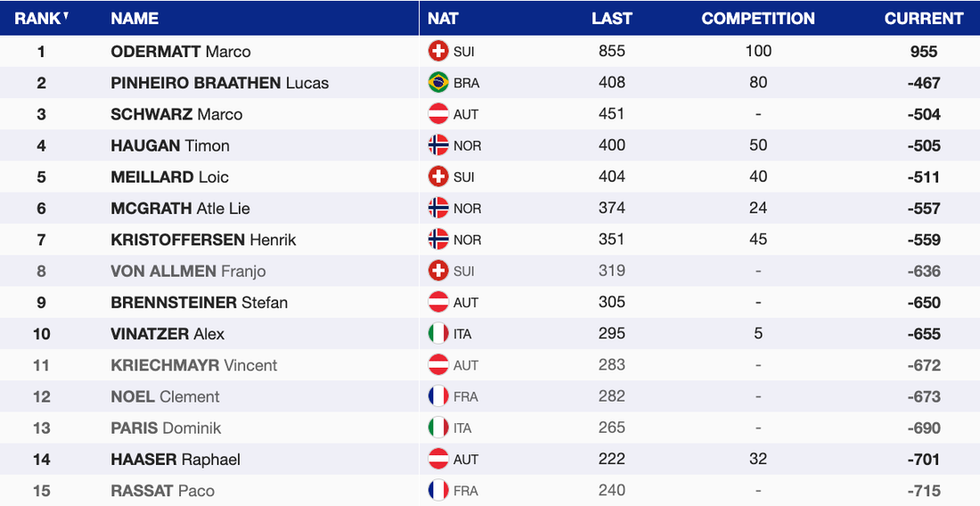Image resolution: width=980 pixels, height=506 pixels.
Task: Open BRENNSTEINER Stefan's profile link
Action: click(x=199, y=303)
